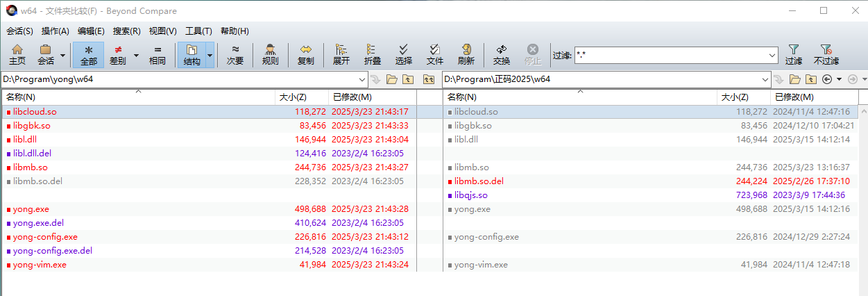
Task: Open the 工具(T) menu
Action: coord(198,31)
